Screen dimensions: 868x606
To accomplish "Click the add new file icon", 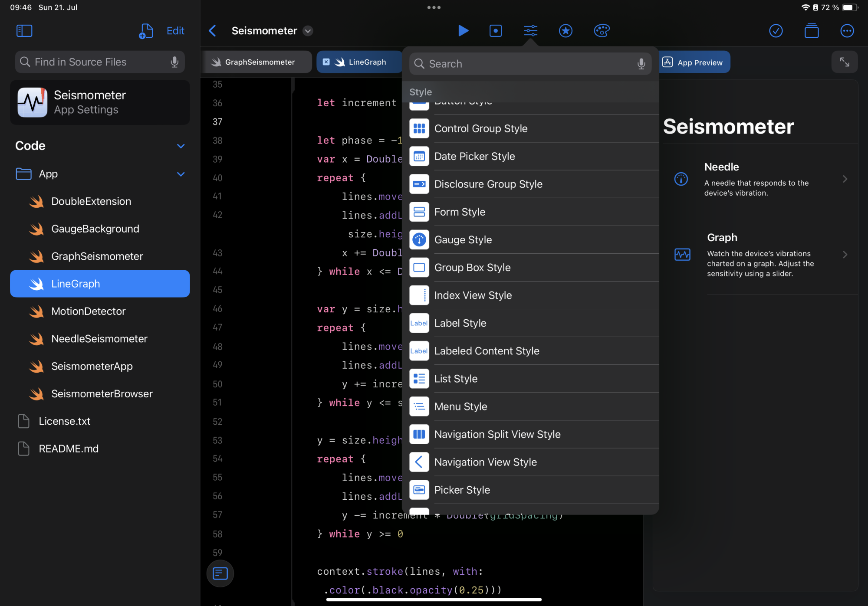I will coord(146,31).
